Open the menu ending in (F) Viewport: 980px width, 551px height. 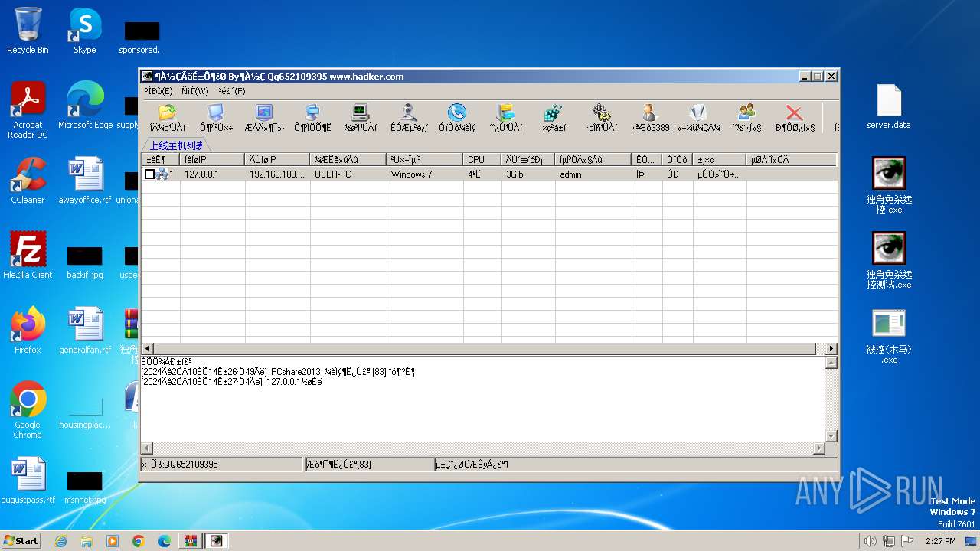pos(232,91)
